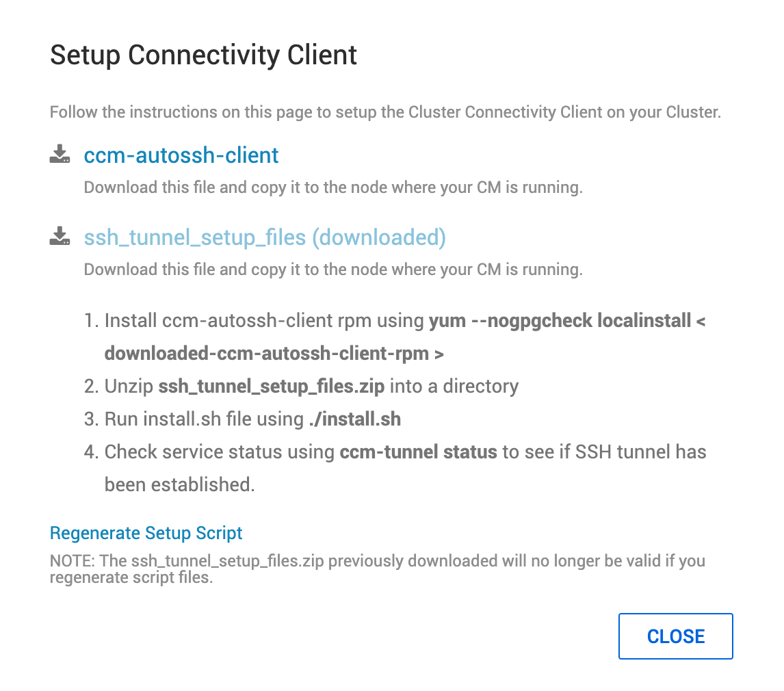Click the downloaded label next to ssh_tunnel_setup_files
Image resolution: width=784 pixels, height=691 pixels.
379,237
